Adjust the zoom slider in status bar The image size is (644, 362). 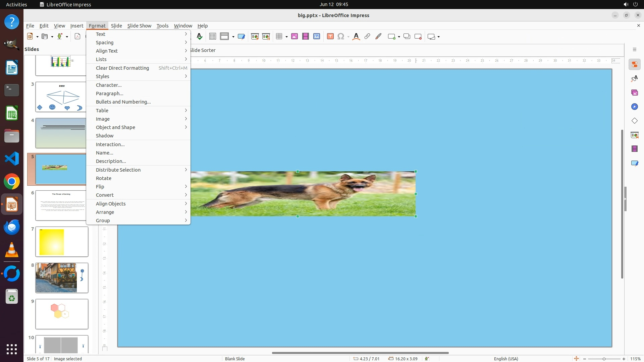604,359
